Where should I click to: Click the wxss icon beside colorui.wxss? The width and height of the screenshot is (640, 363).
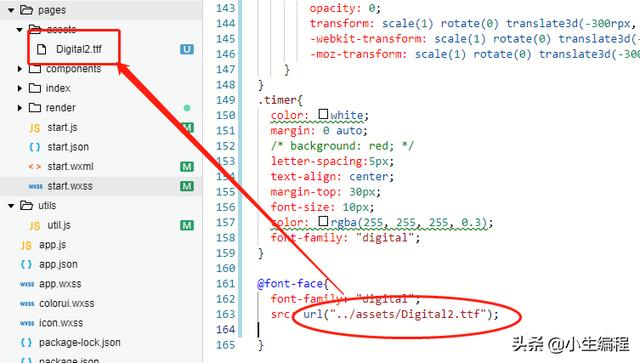[27, 304]
